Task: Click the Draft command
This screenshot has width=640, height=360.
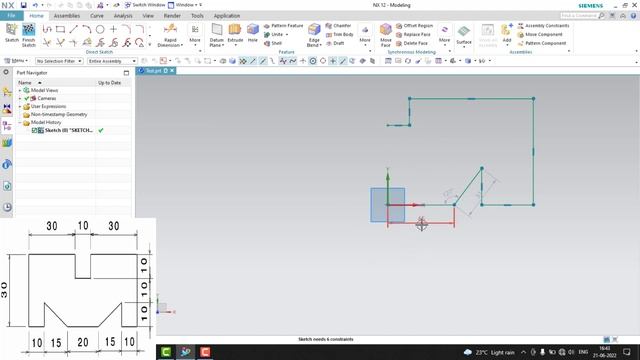Action: point(335,43)
